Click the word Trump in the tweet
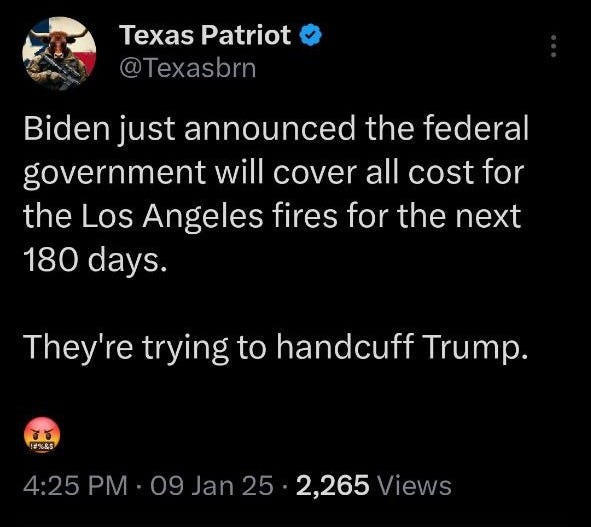Viewport: 591px width, 527px height. 475,347
